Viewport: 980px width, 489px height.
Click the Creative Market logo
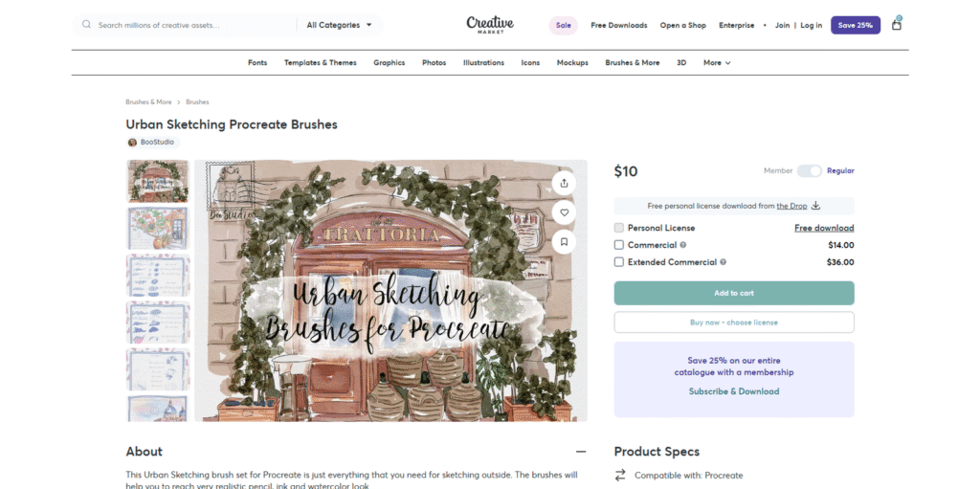pyautogui.click(x=490, y=25)
